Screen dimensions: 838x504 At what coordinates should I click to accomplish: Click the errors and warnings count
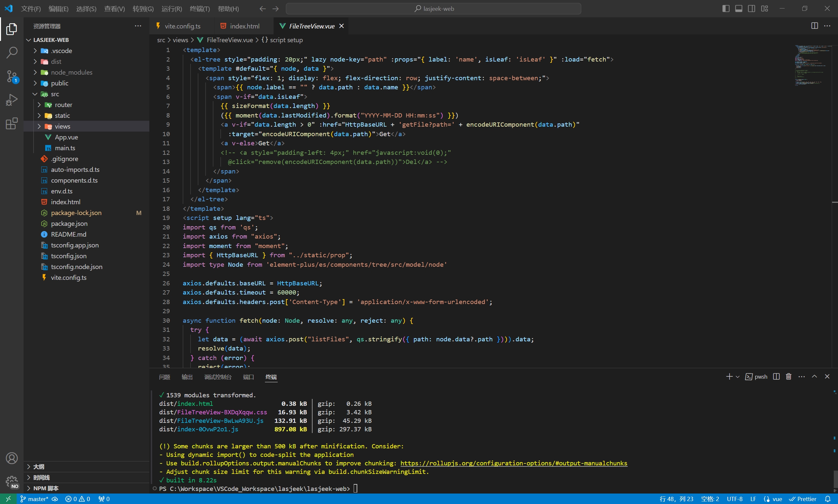[x=78, y=499]
